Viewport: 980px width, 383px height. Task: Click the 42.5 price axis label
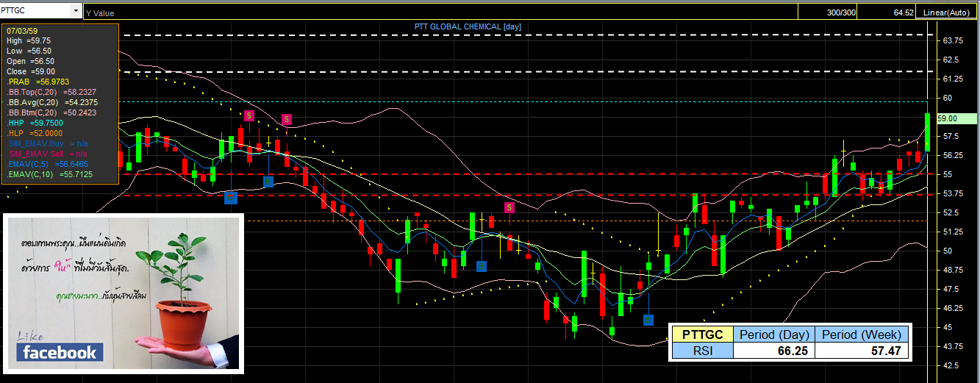(950, 365)
